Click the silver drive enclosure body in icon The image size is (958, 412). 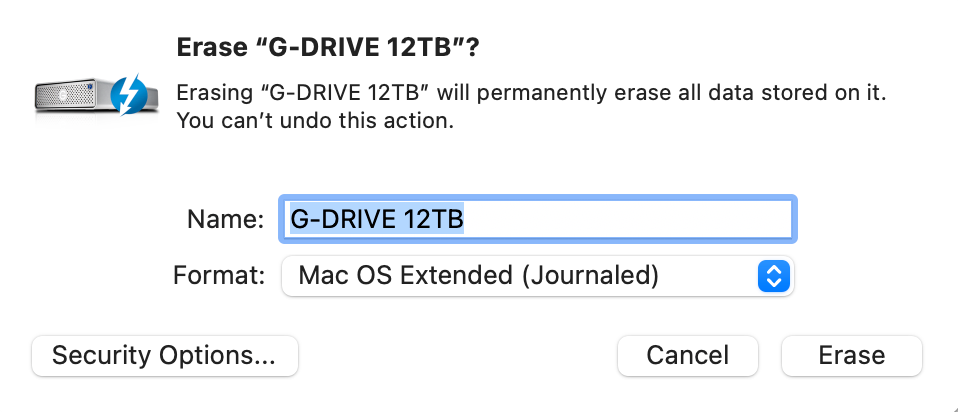coord(70,96)
